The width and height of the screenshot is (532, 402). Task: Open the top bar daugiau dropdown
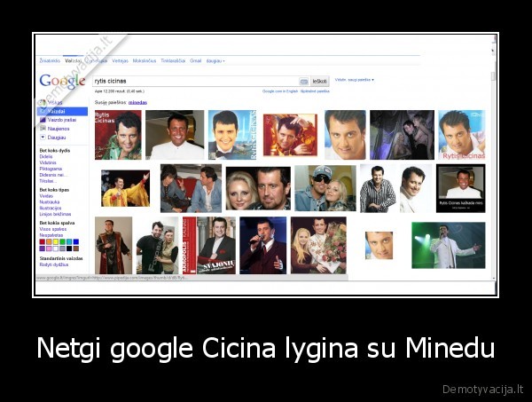pos(215,60)
